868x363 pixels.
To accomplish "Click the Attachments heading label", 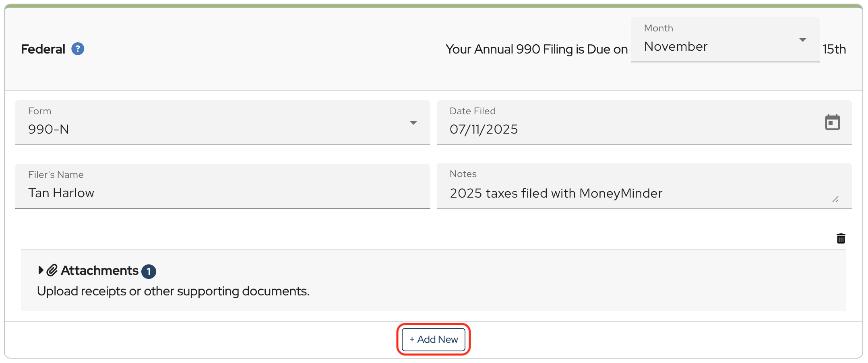I will [99, 271].
